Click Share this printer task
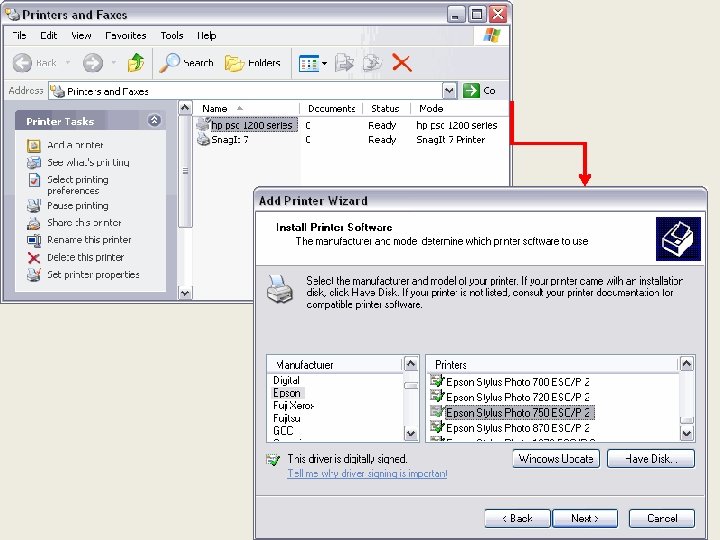Screen dimensions: 720x540 click(84, 223)
